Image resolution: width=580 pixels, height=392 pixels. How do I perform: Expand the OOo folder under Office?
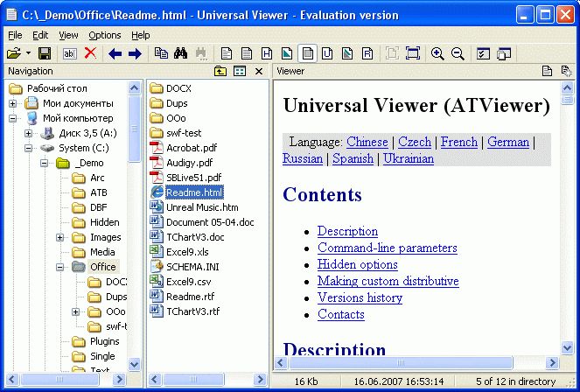(76, 311)
